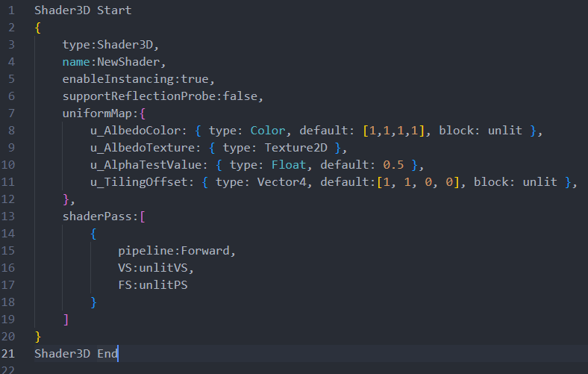Click line number 1 in the gutter

click(x=11, y=11)
